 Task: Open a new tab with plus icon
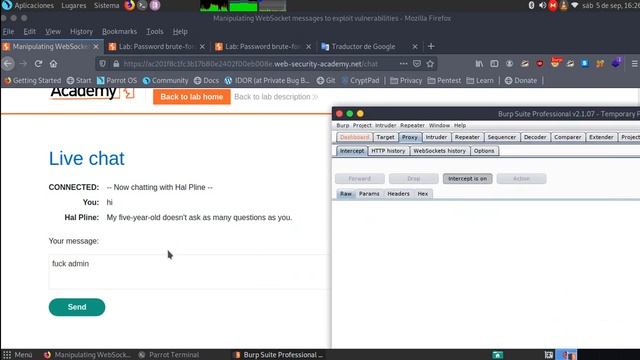coord(431,47)
